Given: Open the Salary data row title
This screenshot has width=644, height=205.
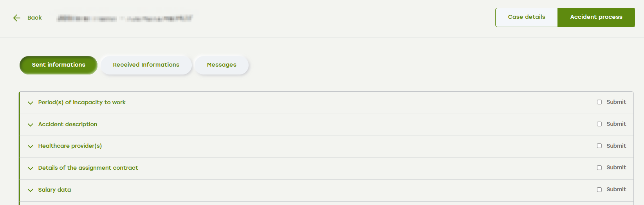Looking at the screenshot, I should pyautogui.click(x=54, y=190).
